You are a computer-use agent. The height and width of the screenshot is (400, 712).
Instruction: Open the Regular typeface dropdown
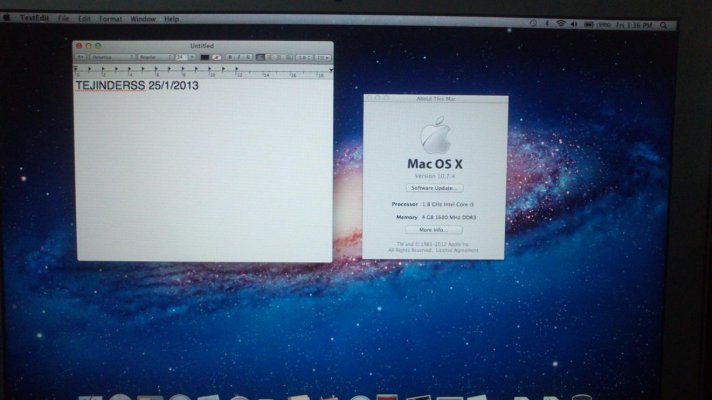[155, 57]
